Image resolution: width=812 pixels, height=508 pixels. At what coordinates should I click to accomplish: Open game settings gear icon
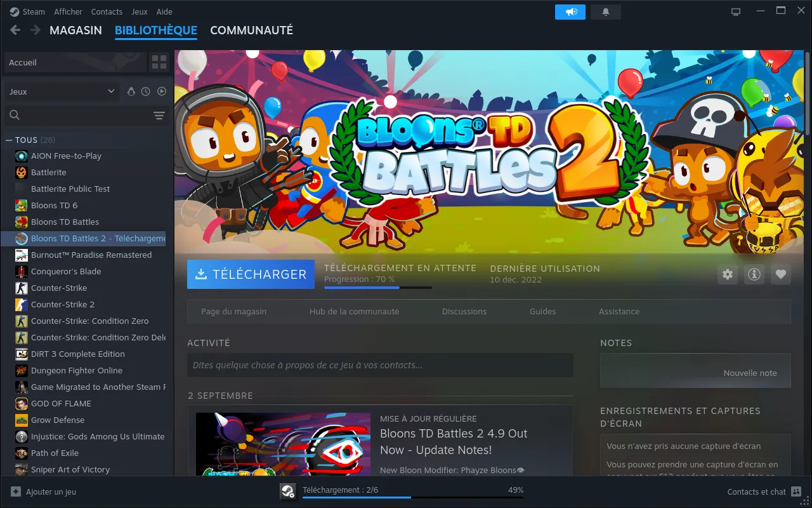coord(728,274)
